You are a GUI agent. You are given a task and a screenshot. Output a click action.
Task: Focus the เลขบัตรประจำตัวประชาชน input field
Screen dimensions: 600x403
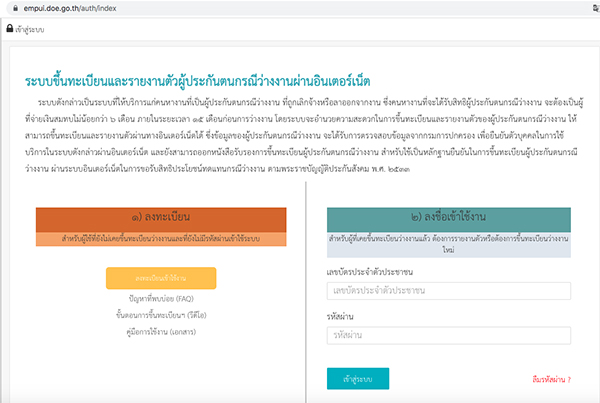click(x=449, y=291)
